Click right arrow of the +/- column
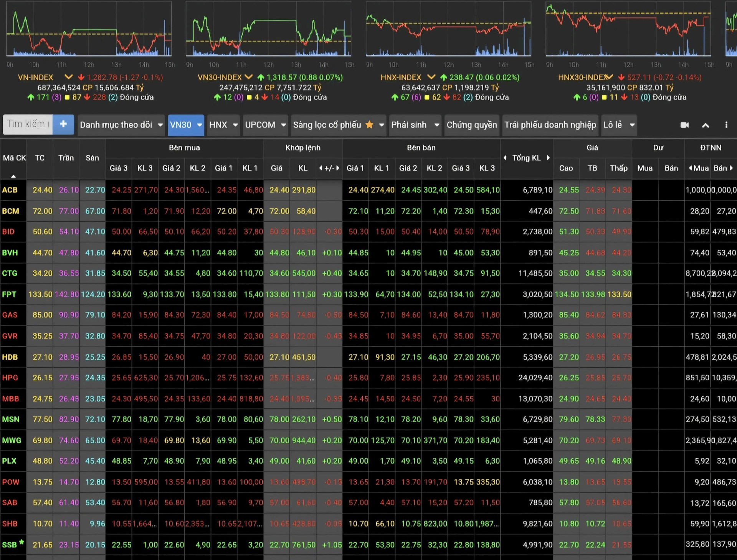737x560 pixels. click(x=338, y=168)
